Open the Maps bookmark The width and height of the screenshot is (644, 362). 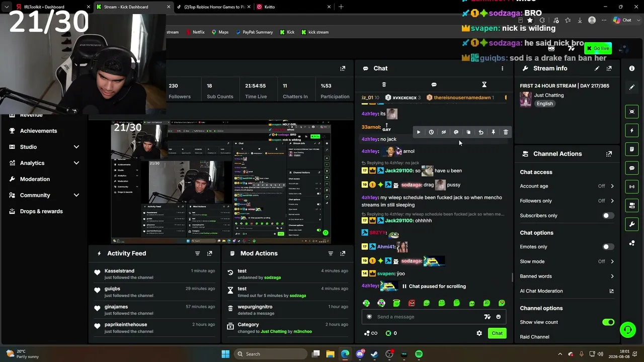coord(220,32)
